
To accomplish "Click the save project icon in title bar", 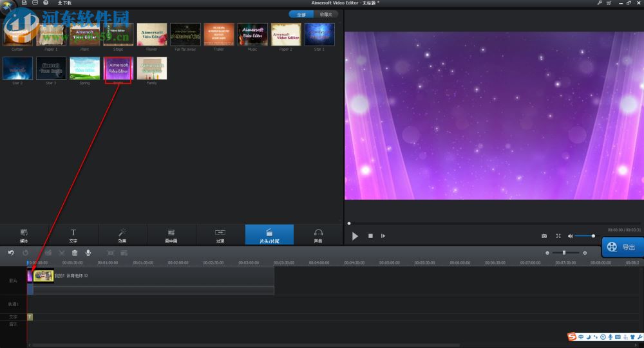I will [24, 3].
